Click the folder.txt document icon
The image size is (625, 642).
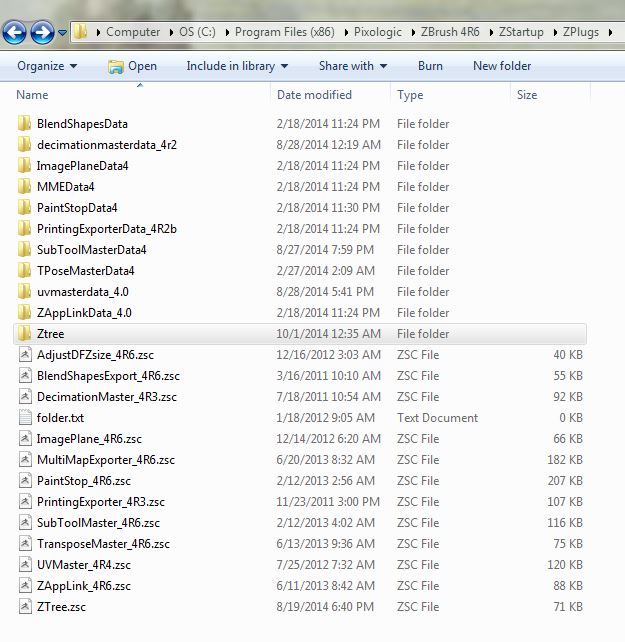[x=25, y=417]
